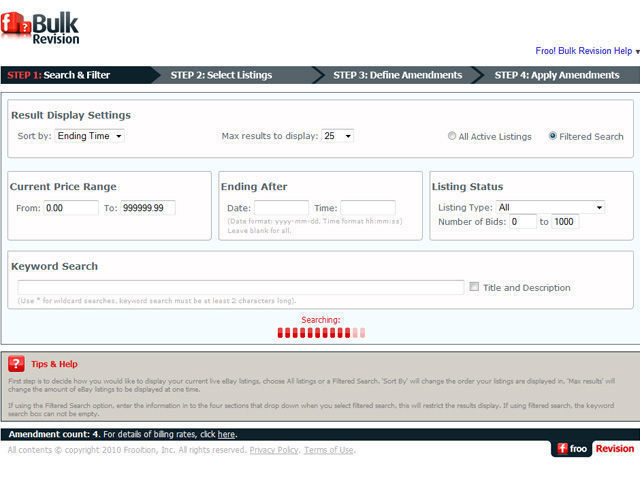Click the billing rates 'here' link

click(226, 434)
